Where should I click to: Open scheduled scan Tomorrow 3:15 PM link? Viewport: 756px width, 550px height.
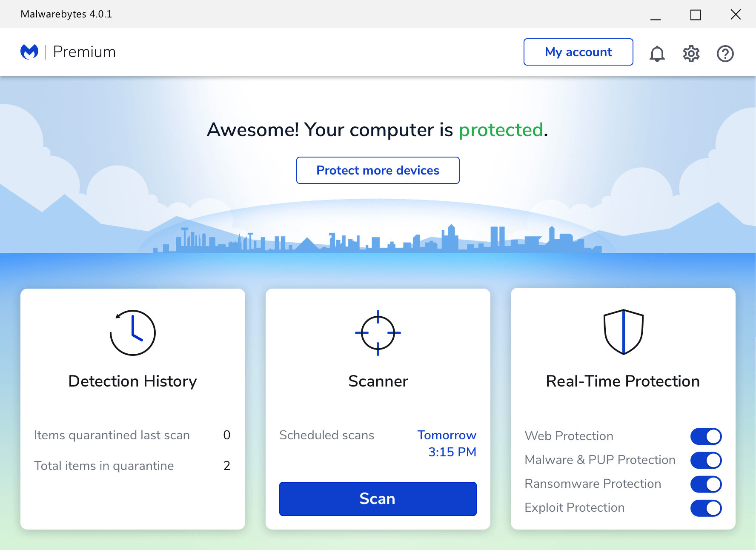447,444
